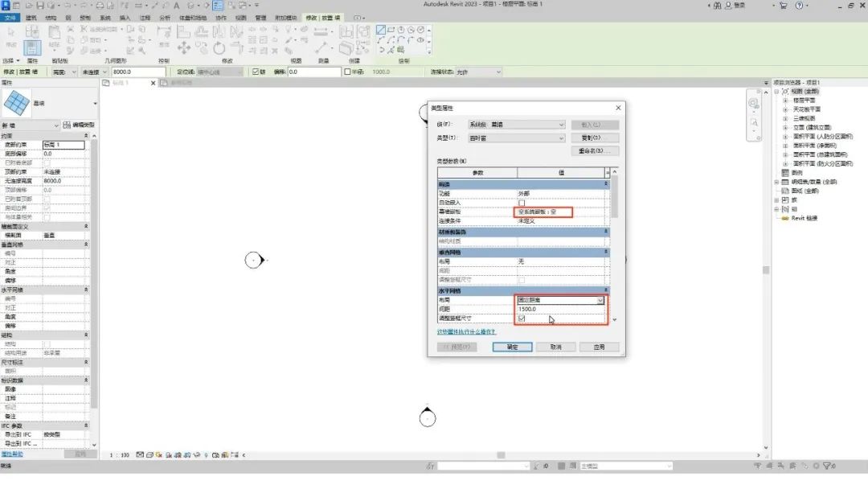Select the line draw tool in ribbon
Image resolution: width=868 pixels, height=489 pixels.
click(381, 30)
